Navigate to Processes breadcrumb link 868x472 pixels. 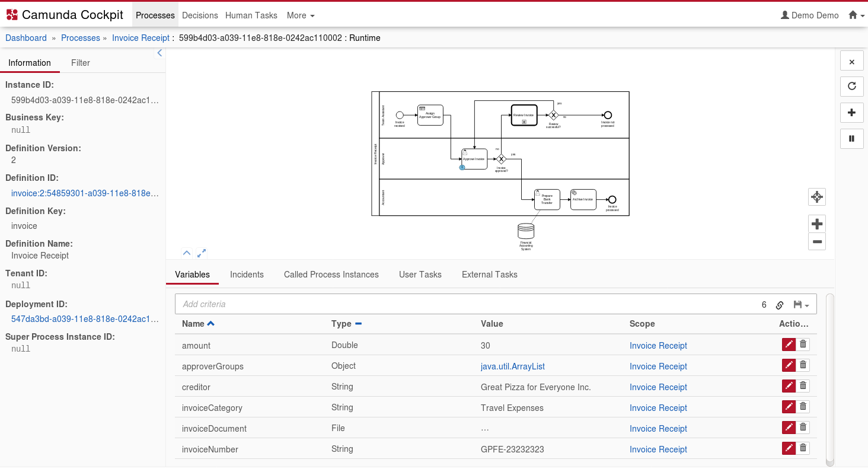coord(81,38)
